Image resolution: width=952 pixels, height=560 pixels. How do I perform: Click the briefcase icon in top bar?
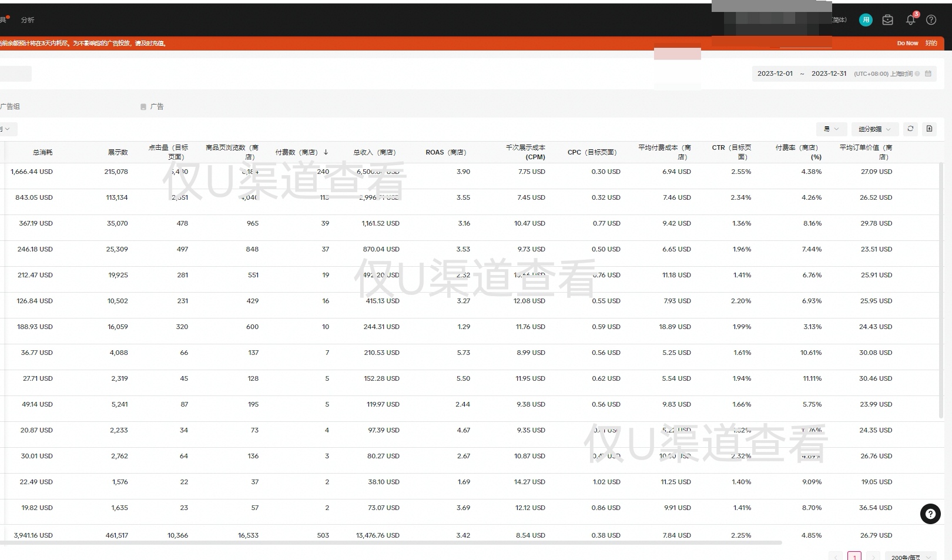pos(888,20)
